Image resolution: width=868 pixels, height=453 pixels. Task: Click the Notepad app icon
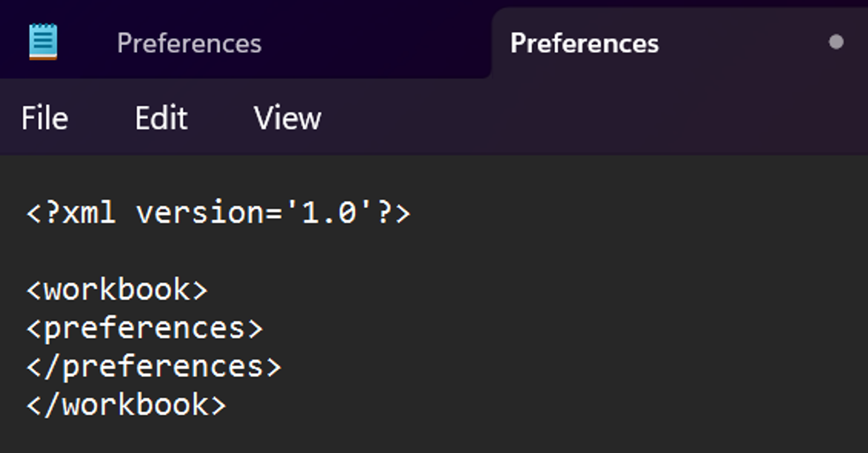pyautogui.click(x=43, y=42)
